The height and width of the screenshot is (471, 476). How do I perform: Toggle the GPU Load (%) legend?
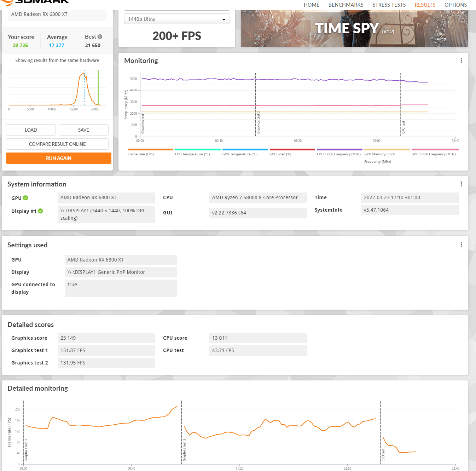point(292,153)
